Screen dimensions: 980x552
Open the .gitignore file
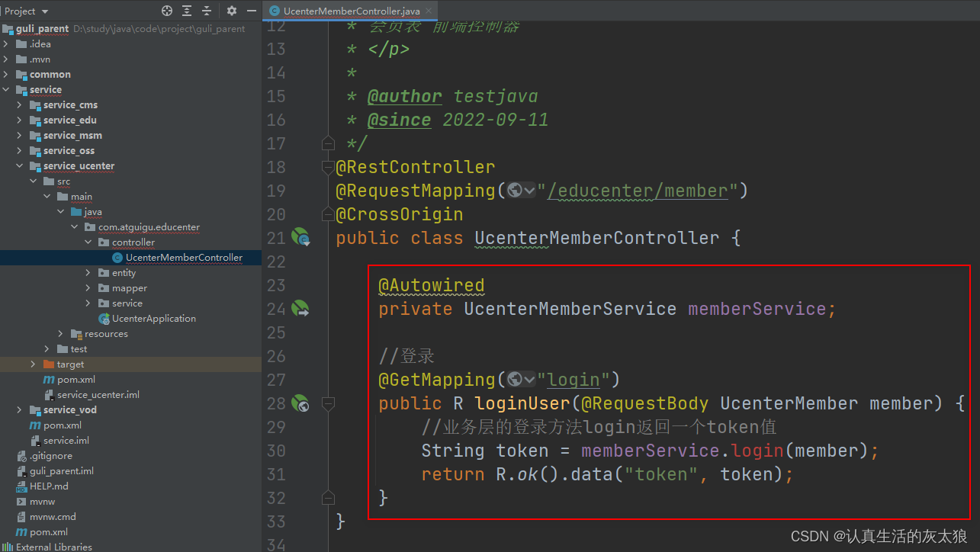(x=51, y=456)
